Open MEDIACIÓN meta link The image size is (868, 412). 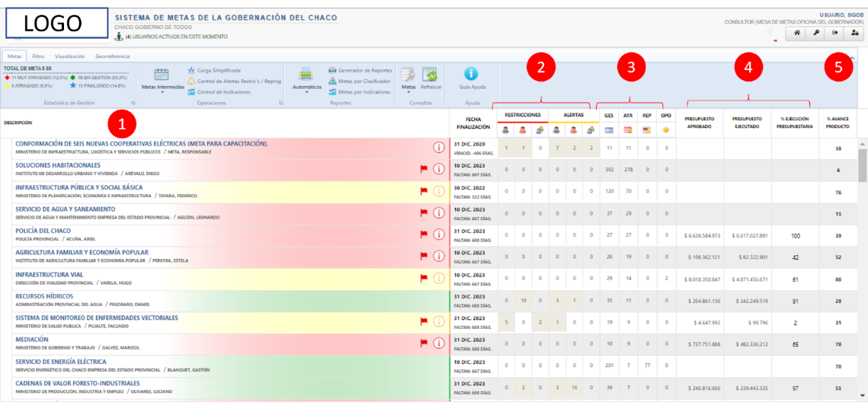pos(32,339)
